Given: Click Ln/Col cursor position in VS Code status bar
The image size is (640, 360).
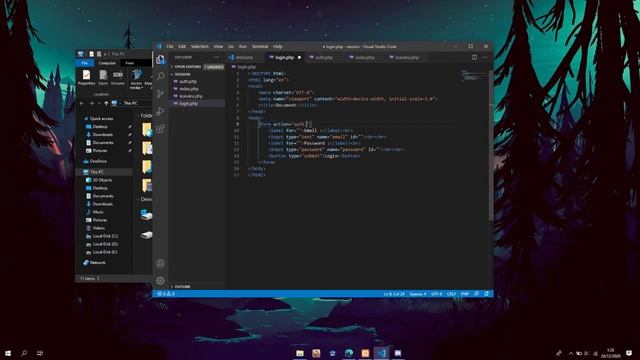Looking at the screenshot, I should pos(394,294).
